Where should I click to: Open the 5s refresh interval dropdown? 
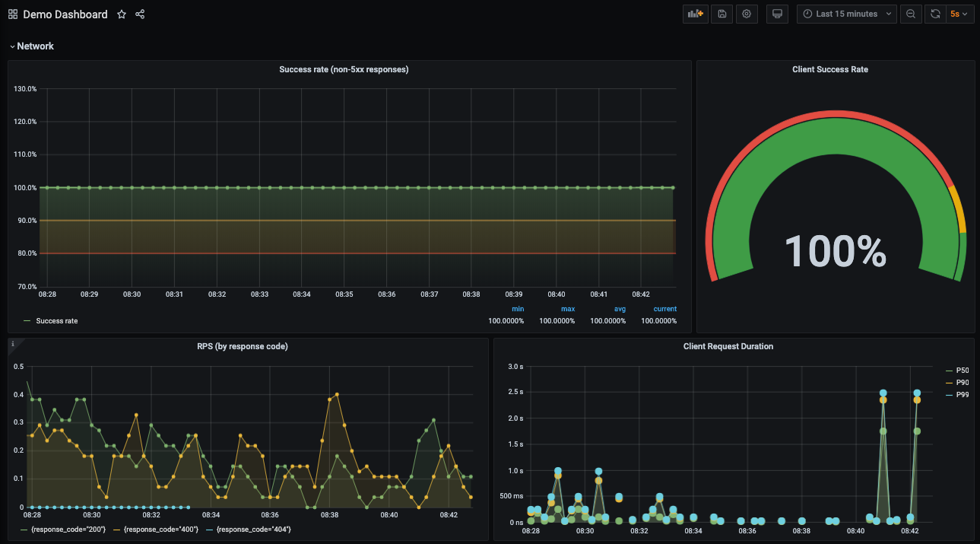pyautogui.click(x=958, y=14)
